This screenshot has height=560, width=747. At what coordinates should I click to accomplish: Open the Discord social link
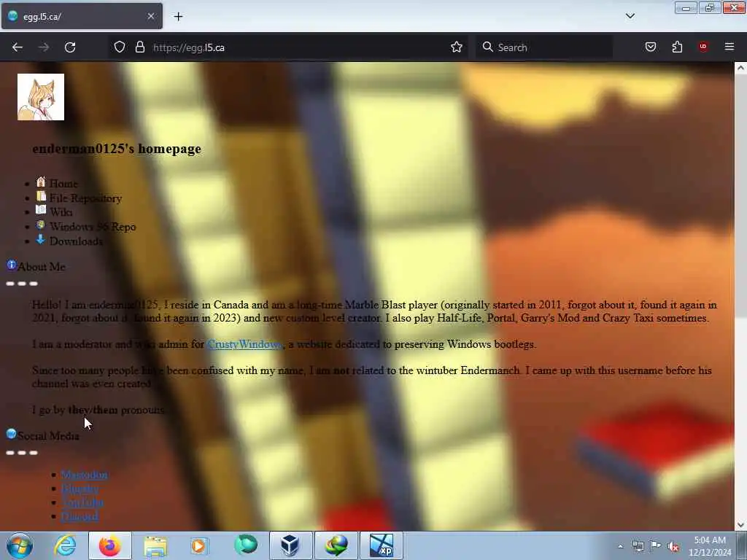click(x=80, y=516)
